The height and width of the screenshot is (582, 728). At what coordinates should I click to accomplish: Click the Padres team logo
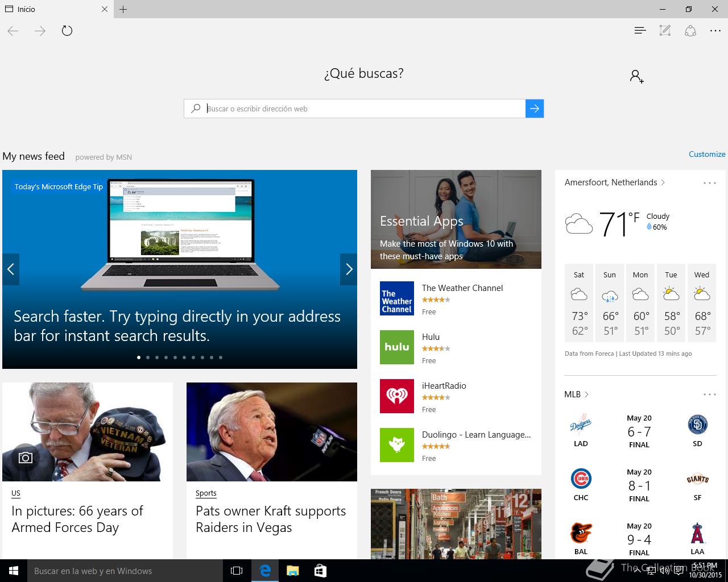697,425
